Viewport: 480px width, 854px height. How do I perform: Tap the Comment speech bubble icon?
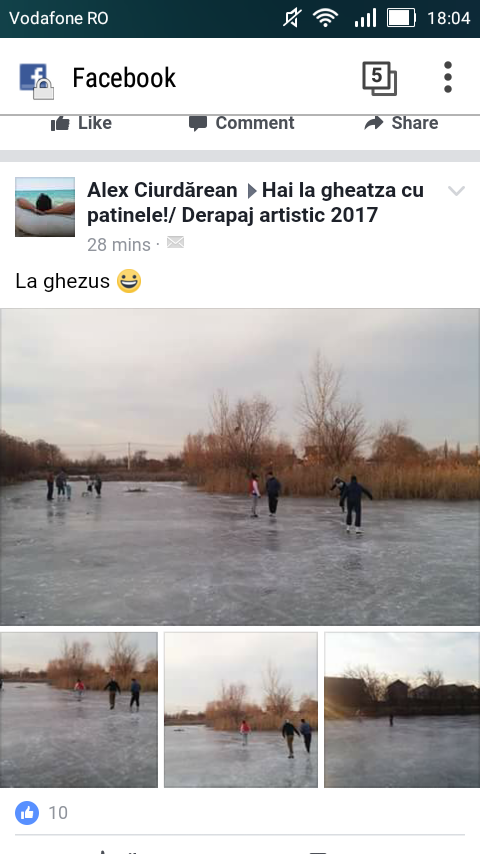[x=198, y=124]
